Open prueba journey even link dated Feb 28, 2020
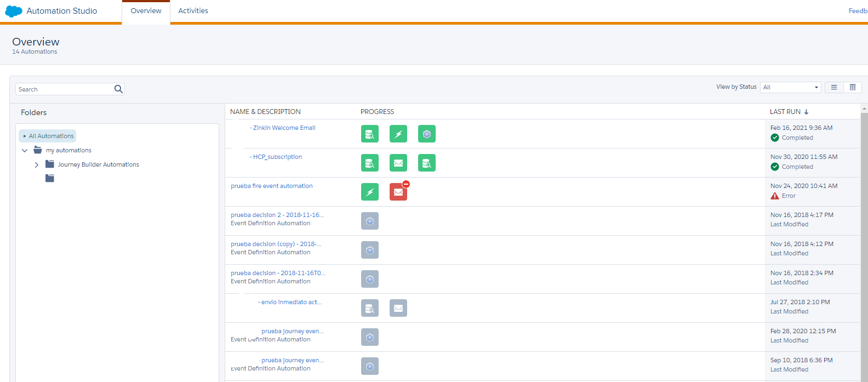868x382 pixels. (x=293, y=331)
